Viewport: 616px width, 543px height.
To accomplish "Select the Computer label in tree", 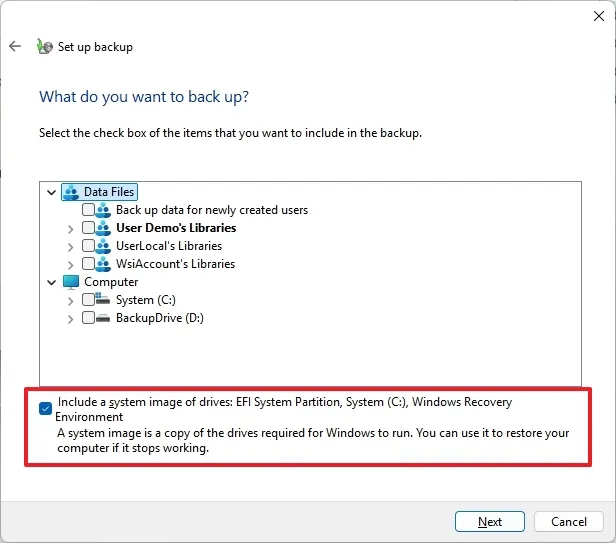I will pos(111,282).
